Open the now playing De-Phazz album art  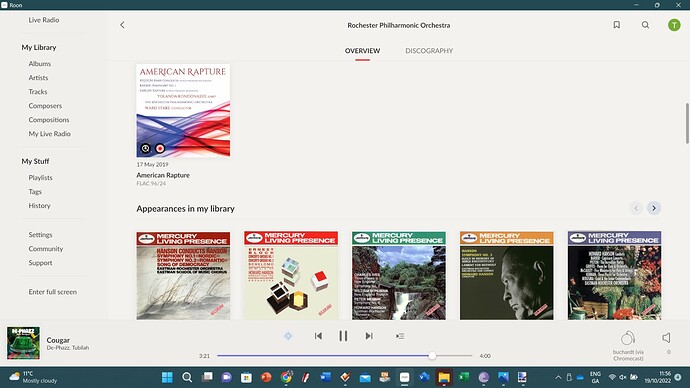pos(23,343)
